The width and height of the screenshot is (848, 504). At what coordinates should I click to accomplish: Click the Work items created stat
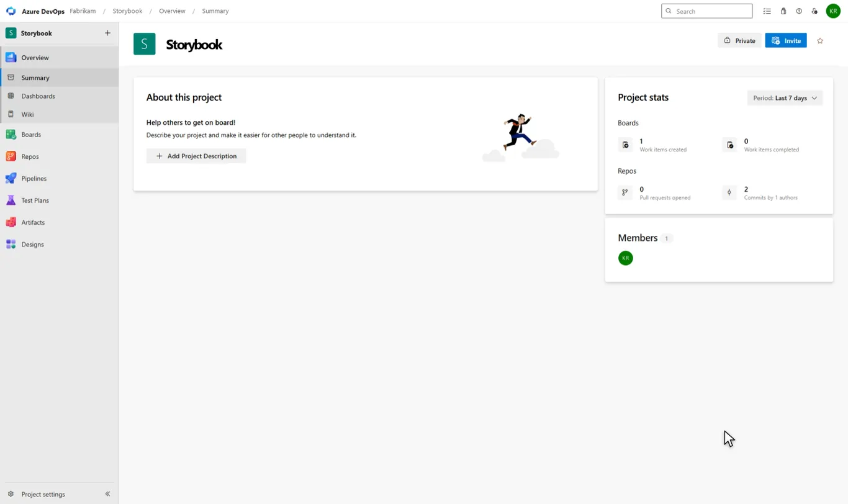click(652, 145)
